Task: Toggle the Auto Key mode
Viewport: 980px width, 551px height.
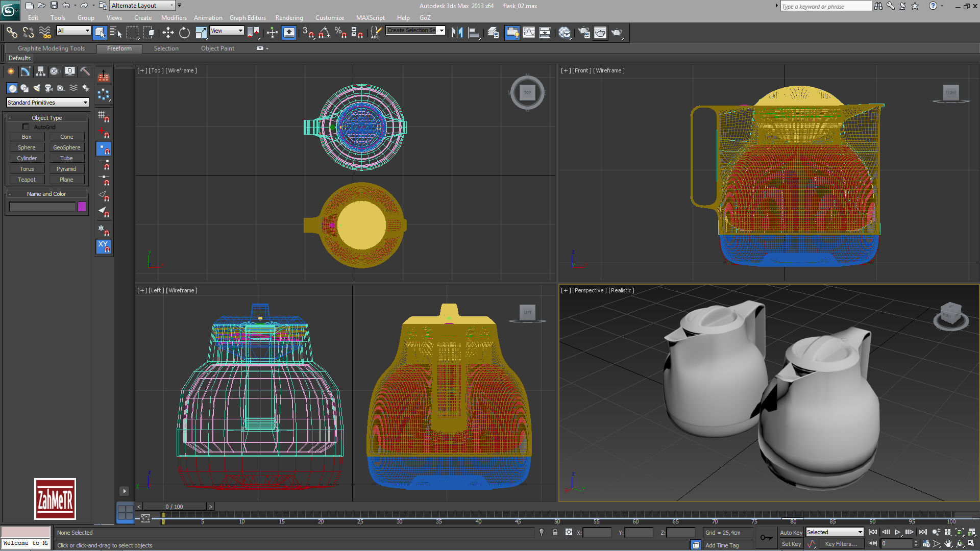Action: 791,532
